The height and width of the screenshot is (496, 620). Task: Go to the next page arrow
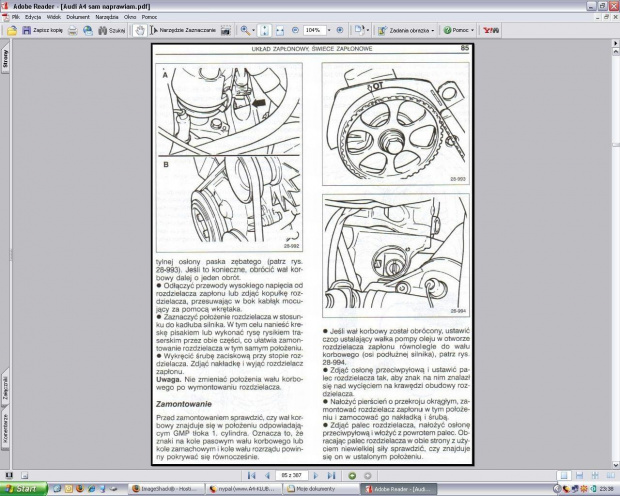point(317,475)
